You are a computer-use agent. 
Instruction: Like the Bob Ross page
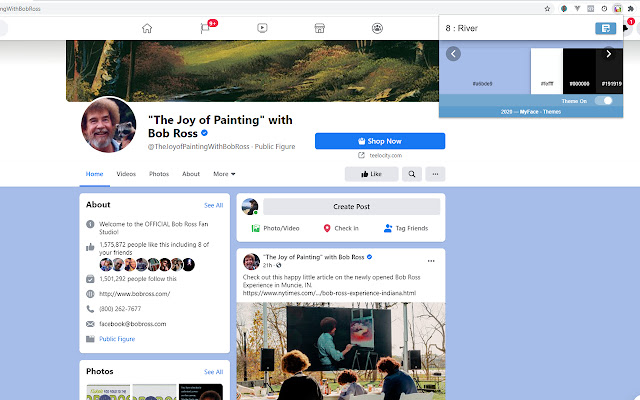point(371,174)
